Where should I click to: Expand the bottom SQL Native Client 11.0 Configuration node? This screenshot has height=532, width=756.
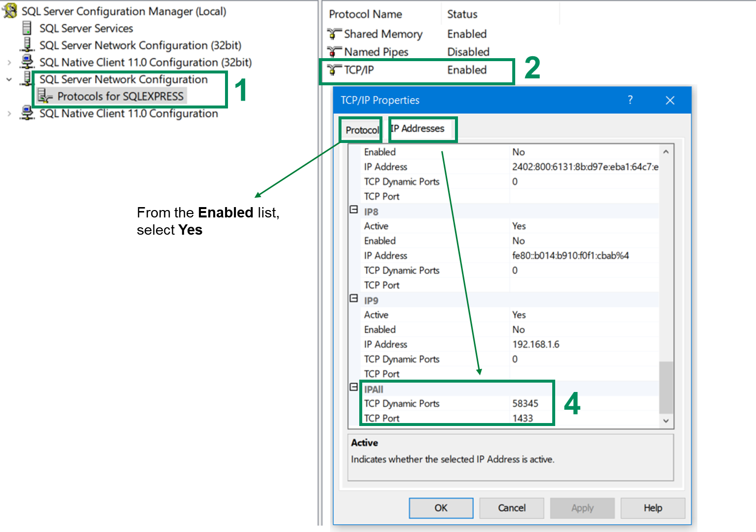[x=9, y=113]
